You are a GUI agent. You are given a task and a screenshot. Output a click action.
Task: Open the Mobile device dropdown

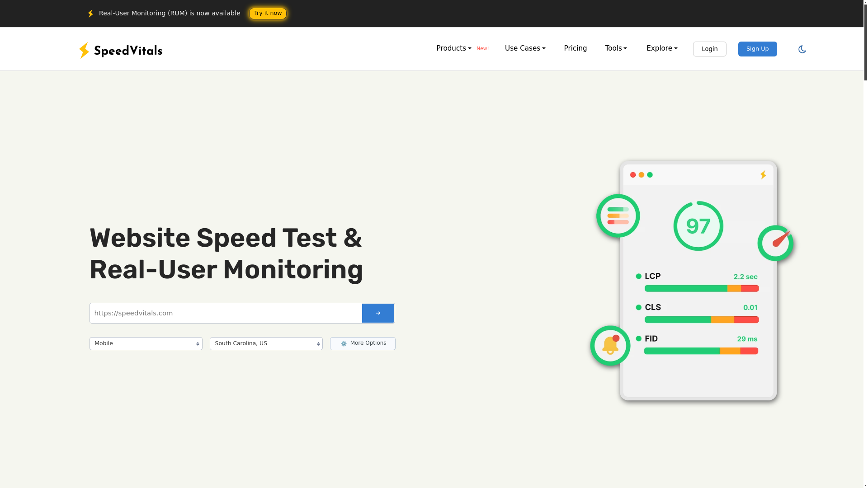point(146,343)
